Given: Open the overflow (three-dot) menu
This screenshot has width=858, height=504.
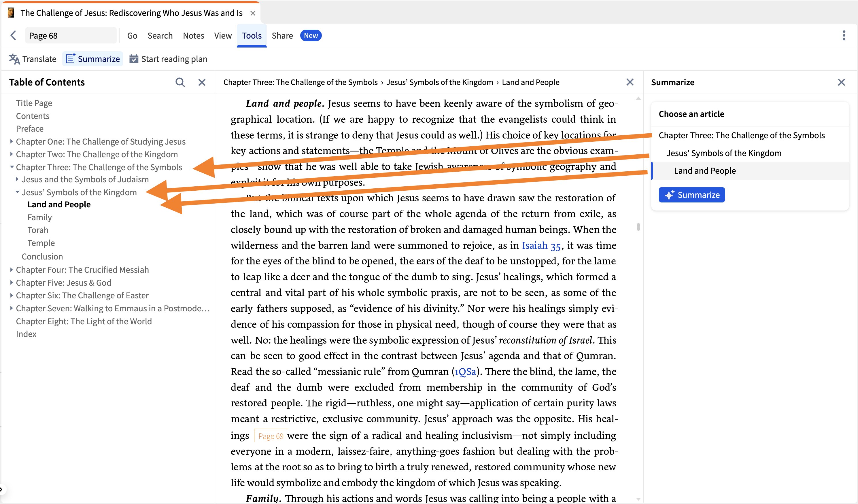Looking at the screenshot, I should (x=844, y=35).
